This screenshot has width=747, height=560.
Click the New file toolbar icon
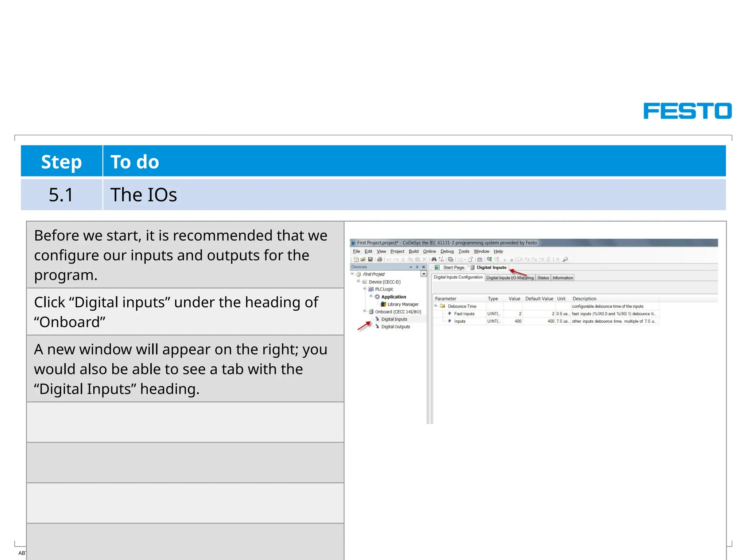[x=356, y=259]
